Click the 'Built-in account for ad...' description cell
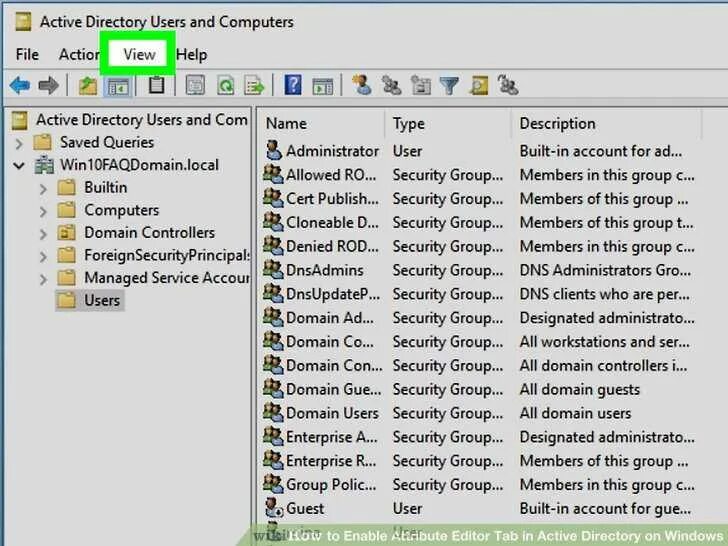The width and height of the screenshot is (728, 546). (601, 151)
